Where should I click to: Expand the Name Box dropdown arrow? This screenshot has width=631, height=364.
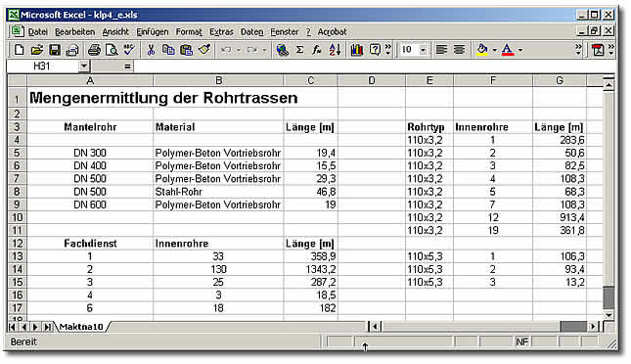pos(83,66)
